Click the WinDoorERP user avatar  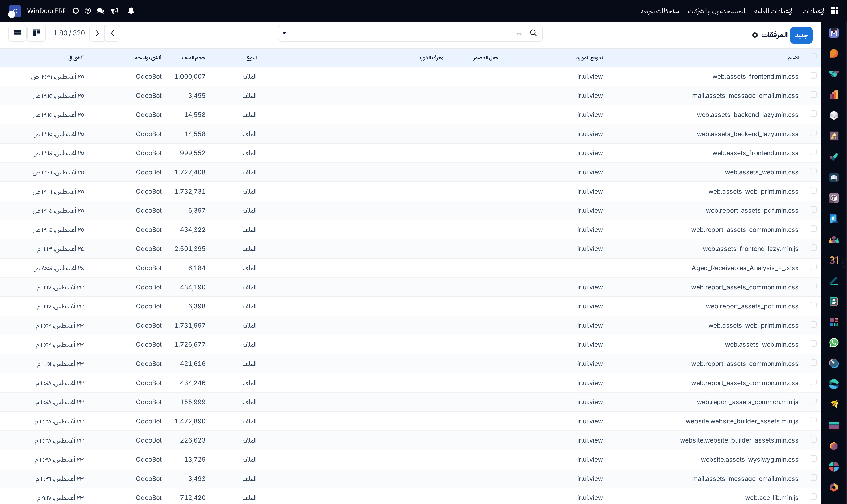[15, 11]
